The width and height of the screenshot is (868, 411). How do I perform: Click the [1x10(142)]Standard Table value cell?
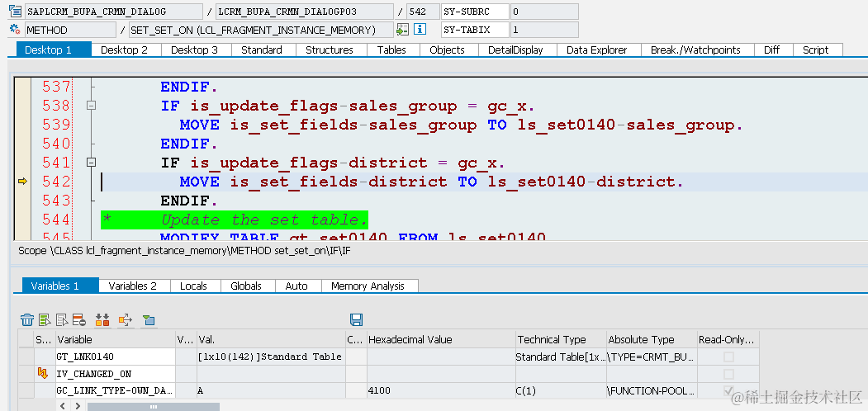pos(269,357)
